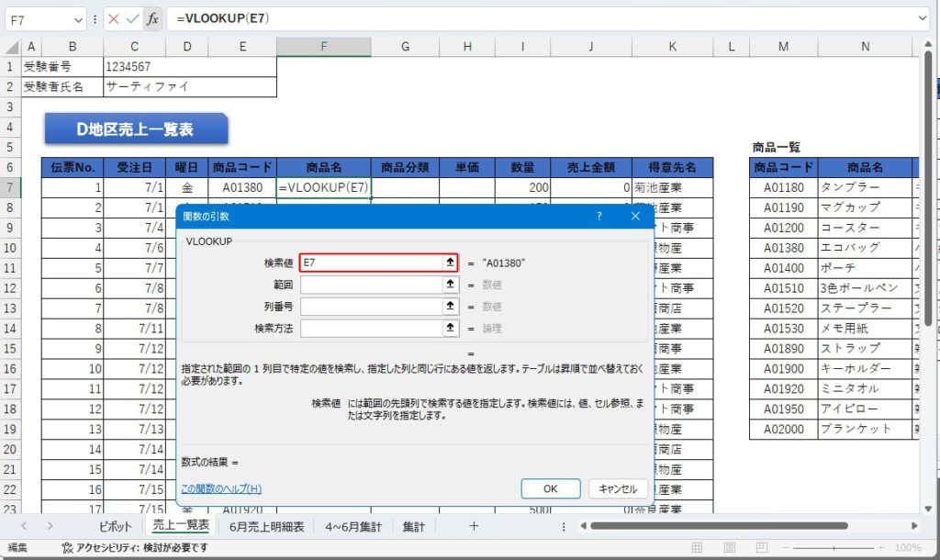
Task: Click the キャンセル button in dialog
Action: (618, 488)
